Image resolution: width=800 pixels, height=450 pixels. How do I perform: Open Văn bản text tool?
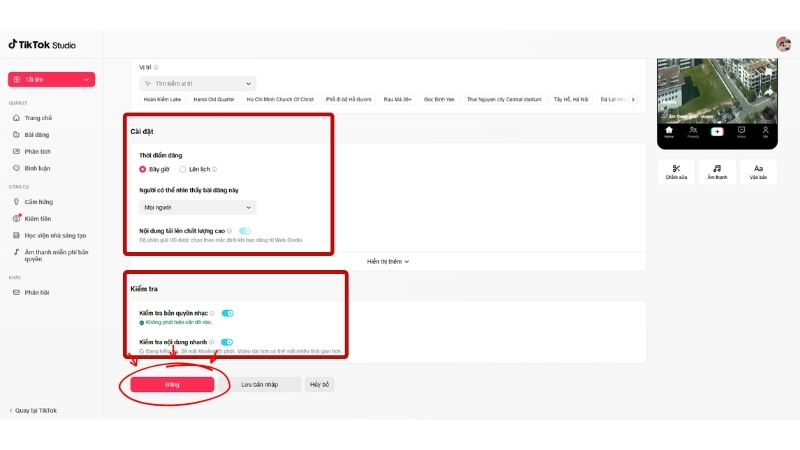pyautogui.click(x=758, y=172)
